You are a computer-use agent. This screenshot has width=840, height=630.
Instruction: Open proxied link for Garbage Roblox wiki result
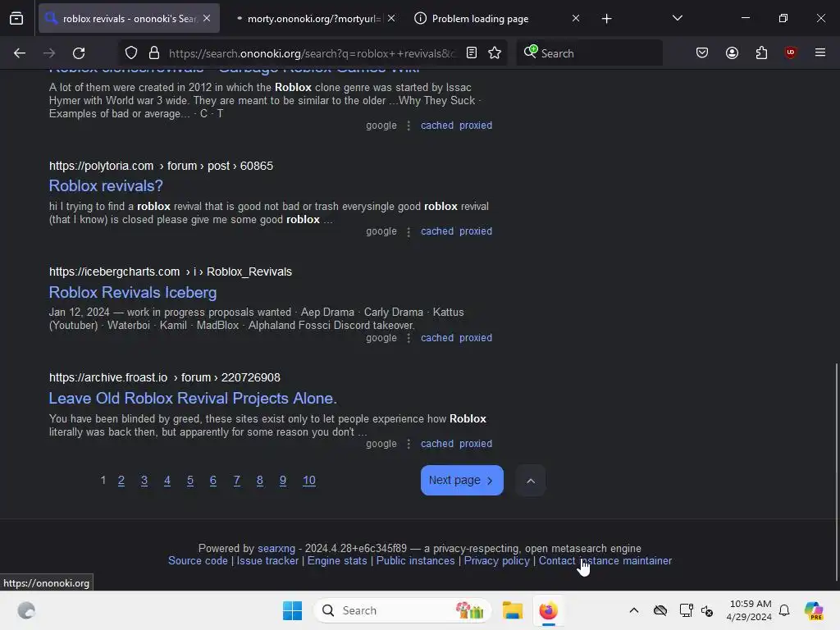click(475, 125)
